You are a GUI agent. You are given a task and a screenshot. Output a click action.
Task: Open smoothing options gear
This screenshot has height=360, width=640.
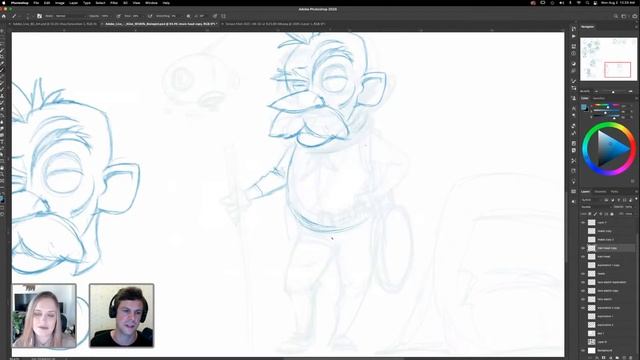188,16
